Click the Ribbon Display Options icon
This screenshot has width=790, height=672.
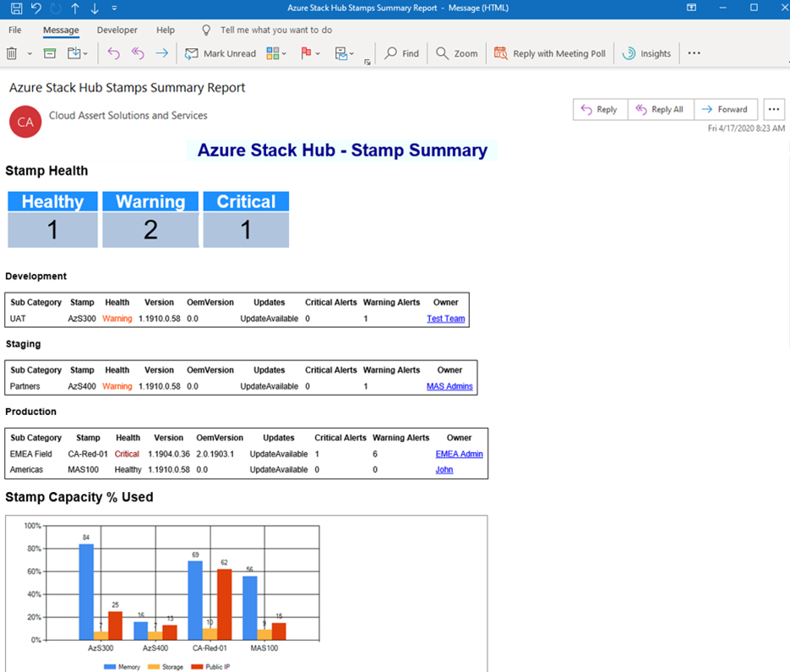[x=691, y=8]
